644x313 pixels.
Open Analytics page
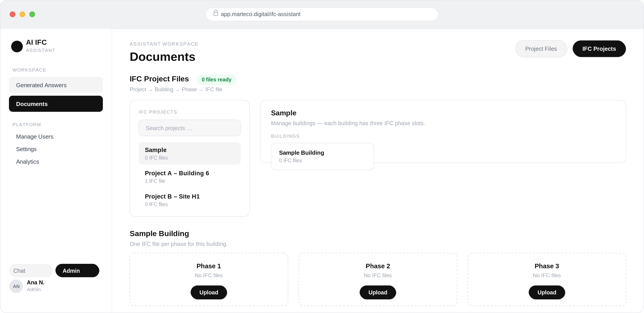coord(28,161)
